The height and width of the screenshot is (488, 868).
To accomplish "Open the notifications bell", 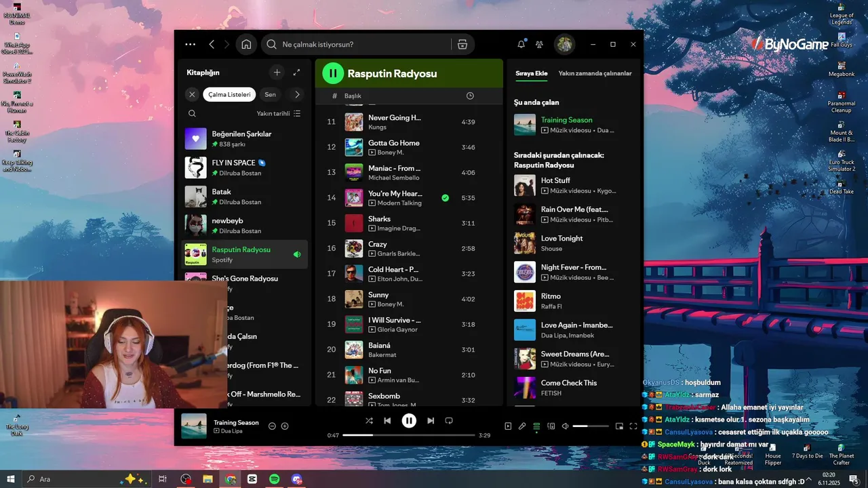I will coord(521,44).
